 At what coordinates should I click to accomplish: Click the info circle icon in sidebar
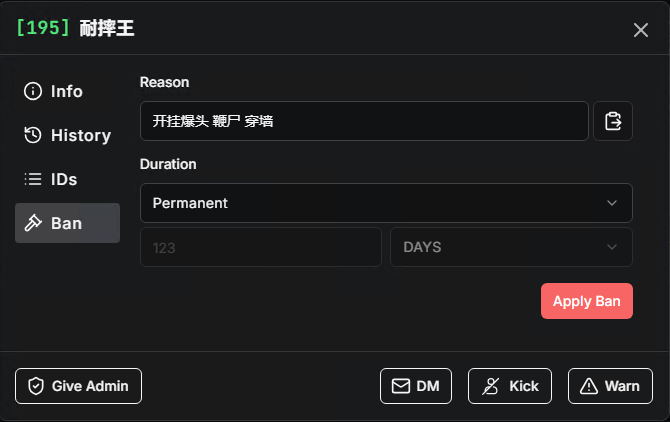click(x=33, y=91)
